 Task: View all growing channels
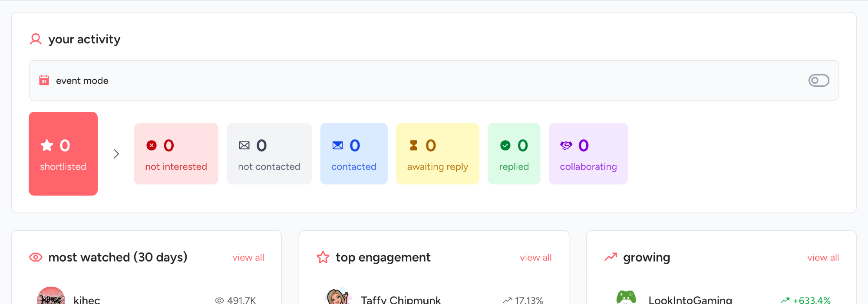point(823,258)
